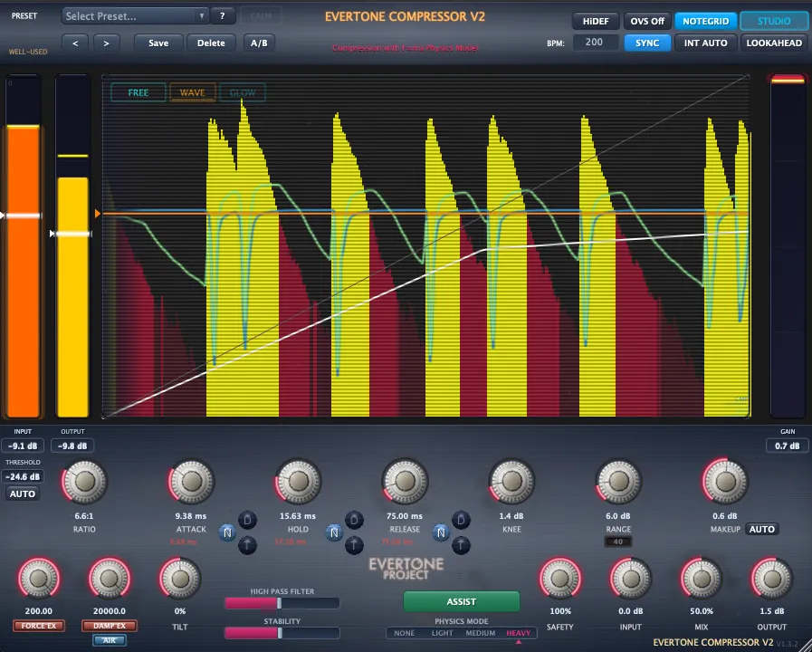Set Attack timing to D (dotted note)
812x652 pixels.
click(x=247, y=520)
